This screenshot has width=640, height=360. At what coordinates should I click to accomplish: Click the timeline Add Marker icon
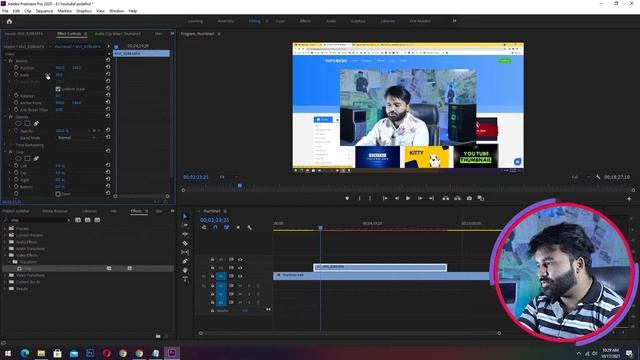coord(238,227)
